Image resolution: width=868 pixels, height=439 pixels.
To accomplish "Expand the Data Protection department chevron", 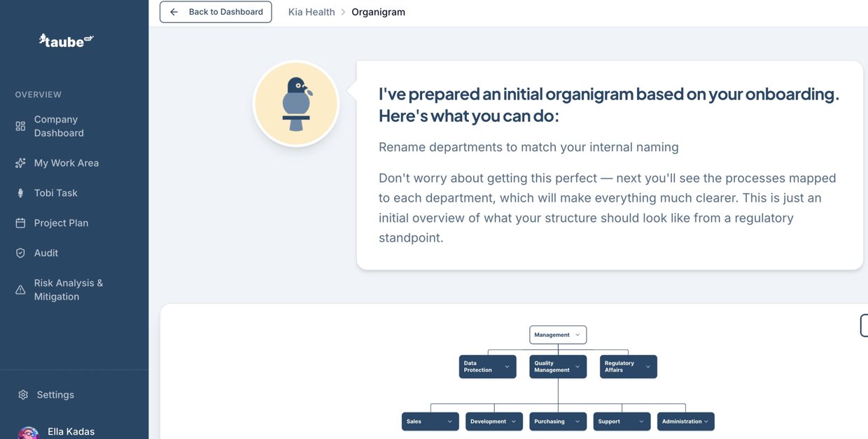I will (x=507, y=367).
